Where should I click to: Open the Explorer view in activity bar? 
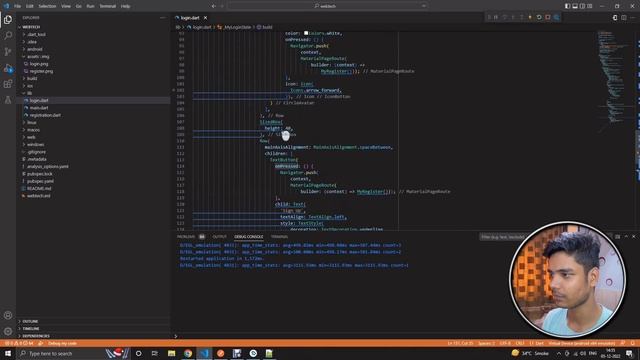(x=8, y=20)
